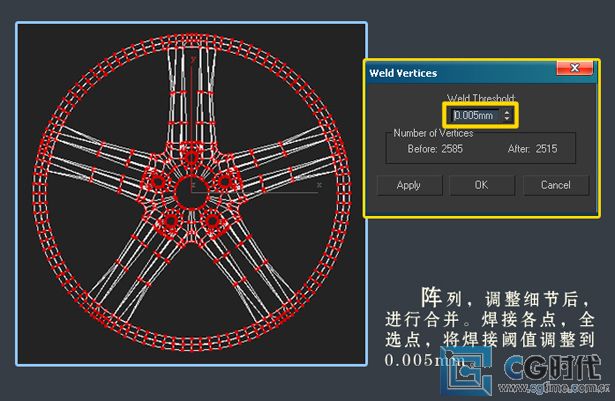Screen dimensions: 615x401
Task: Increase Weld Threshold with spinner up arrow
Action: 507,112
